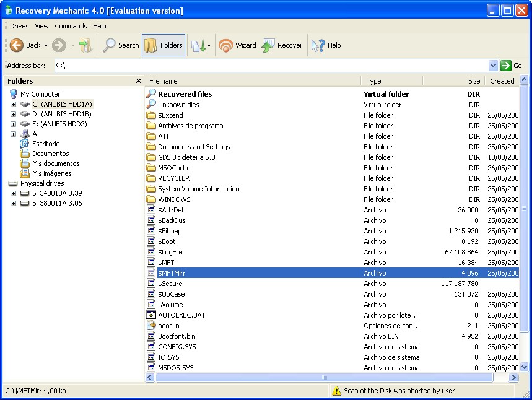Select the E: (ANUBIS HDD2) drive
Viewport: 532px width, 400px height.
tap(59, 124)
